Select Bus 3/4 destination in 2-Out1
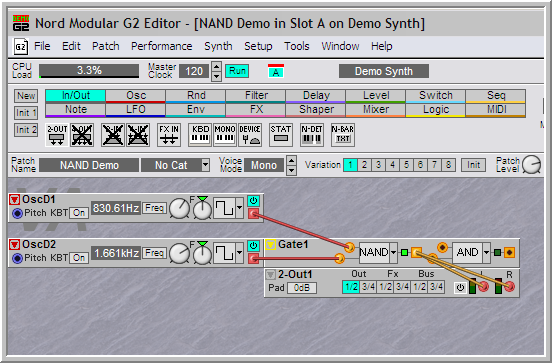This screenshot has height=363, width=552. pyautogui.click(x=437, y=287)
